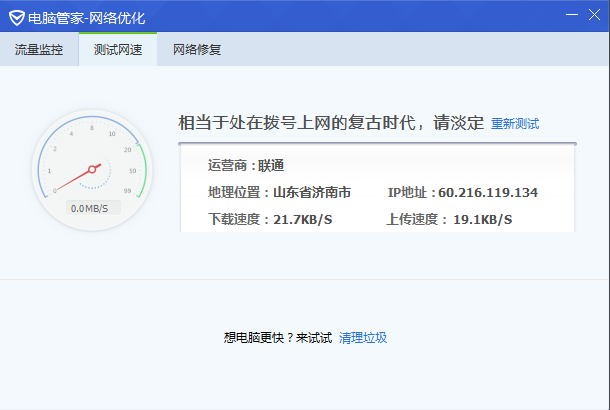The width and height of the screenshot is (610, 410).
Task: Click the 清理垃圾 link
Action: [363, 338]
